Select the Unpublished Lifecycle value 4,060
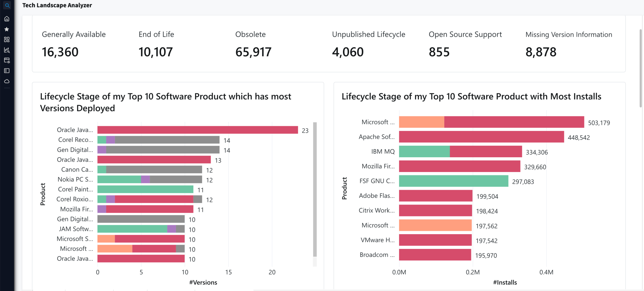Screen dimensions: 644x291 348,52
